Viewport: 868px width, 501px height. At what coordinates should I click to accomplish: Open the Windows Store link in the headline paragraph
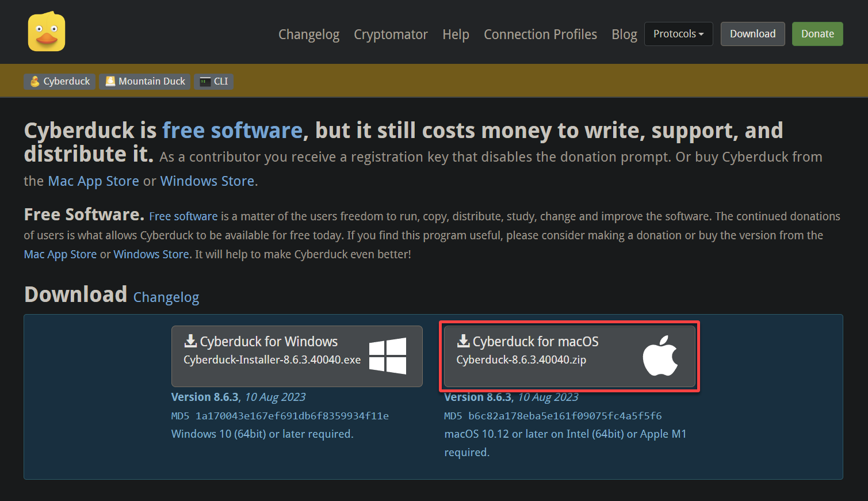tap(207, 181)
